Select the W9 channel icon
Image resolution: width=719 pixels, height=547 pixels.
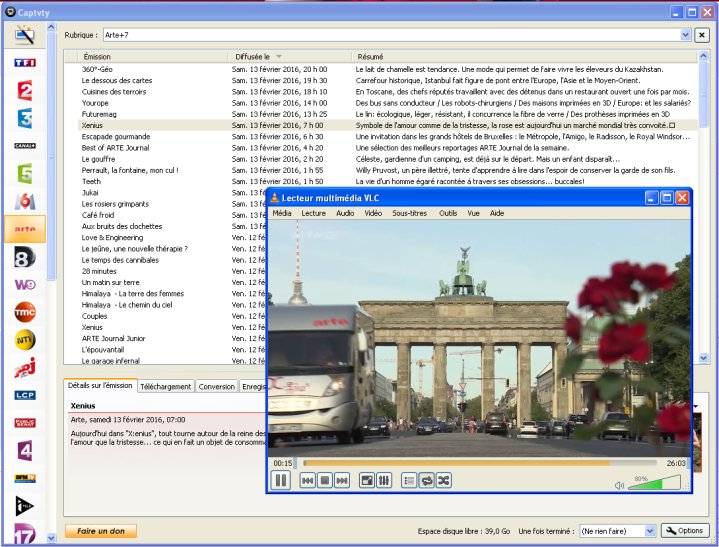(25, 285)
